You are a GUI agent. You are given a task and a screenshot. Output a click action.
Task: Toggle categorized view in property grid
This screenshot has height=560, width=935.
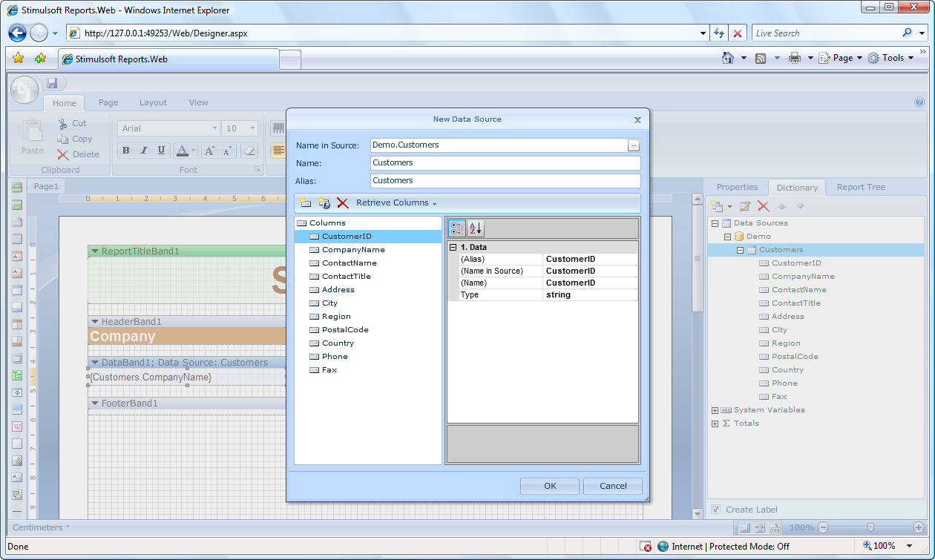click(457, 228)
